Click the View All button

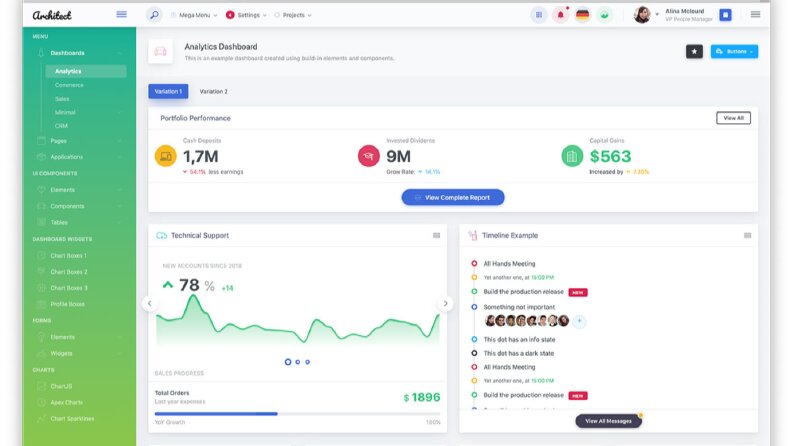point(733,118)
